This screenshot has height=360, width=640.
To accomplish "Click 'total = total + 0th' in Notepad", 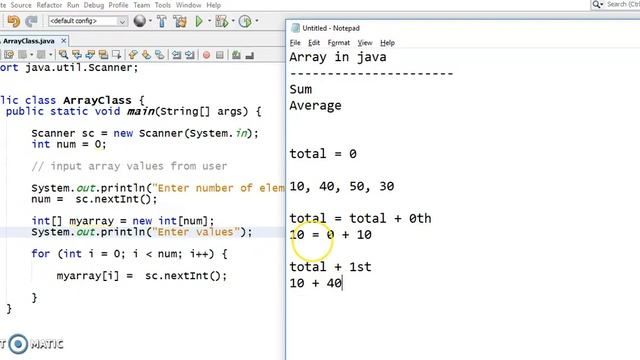I will pos(360,218).
